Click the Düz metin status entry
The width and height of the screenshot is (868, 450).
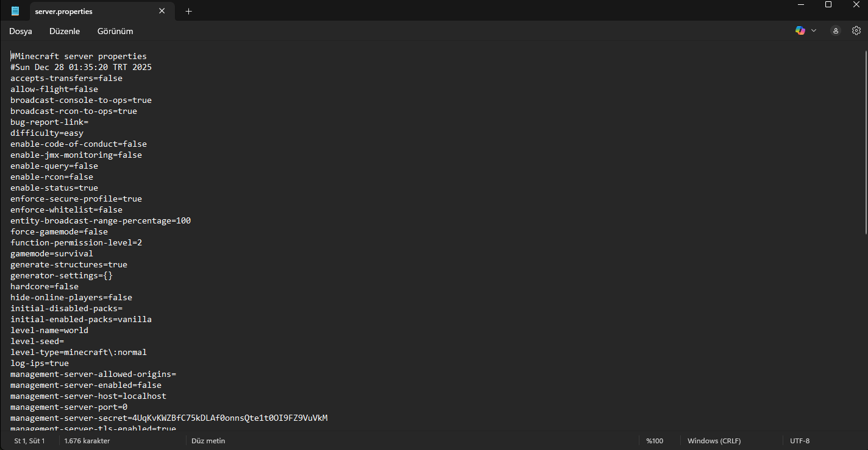pyautogui.click(x=208, y=441)
